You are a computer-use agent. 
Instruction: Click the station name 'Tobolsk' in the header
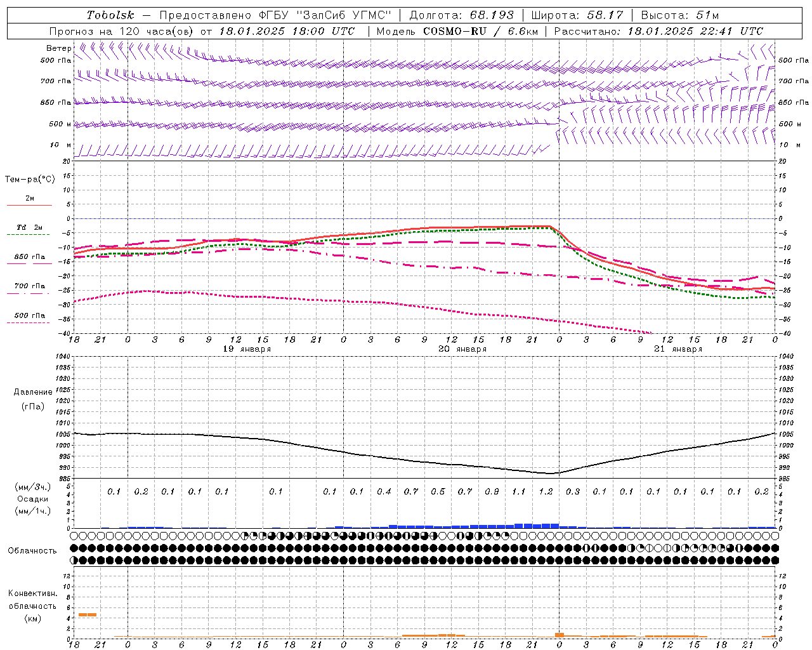[x=110, y=15]
